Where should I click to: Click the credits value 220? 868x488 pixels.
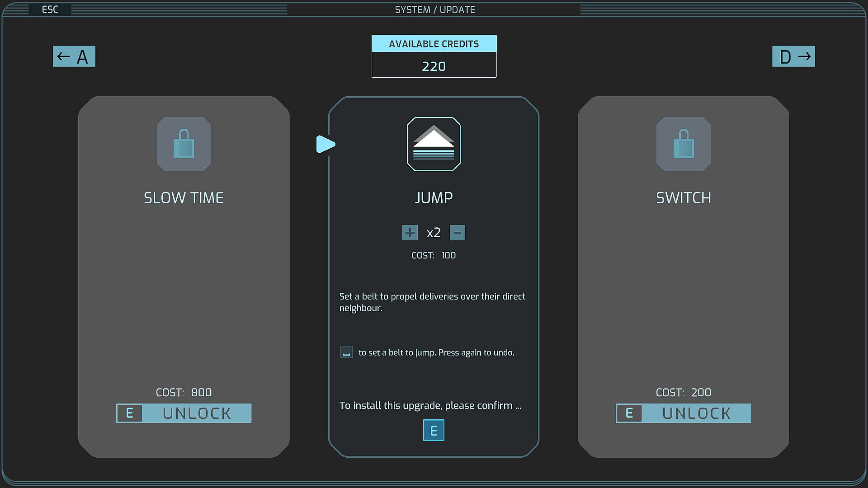[434, 66]
